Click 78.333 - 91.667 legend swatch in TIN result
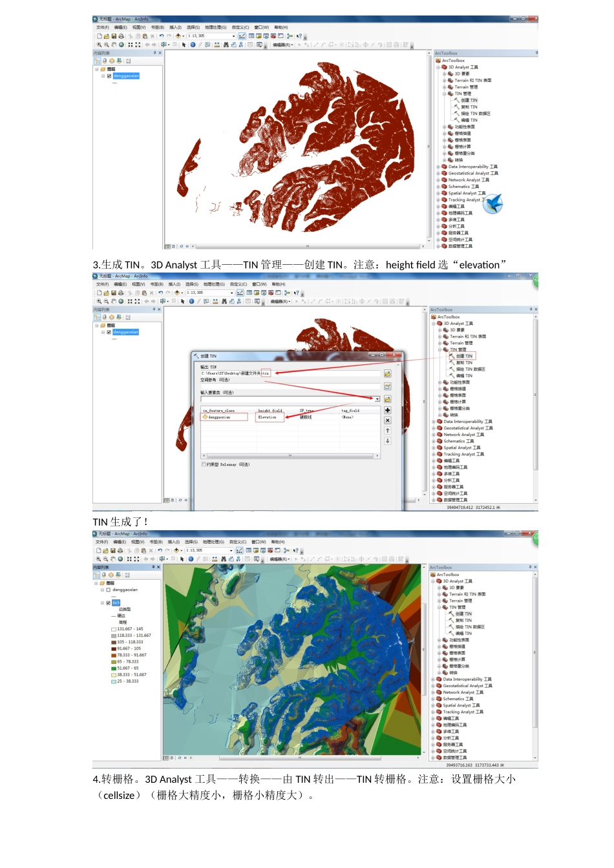Viewport: 614px width, 868px height. click(x=113, y=655)
